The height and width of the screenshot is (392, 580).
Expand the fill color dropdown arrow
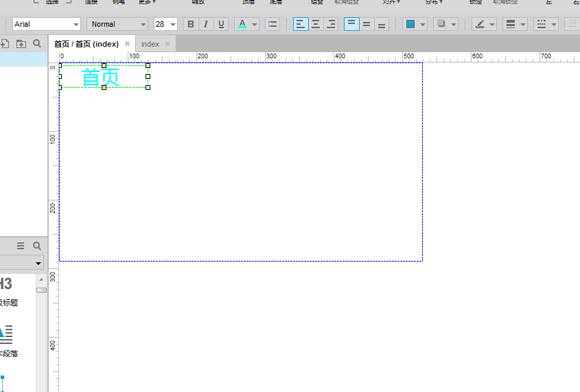[x=422, y=25]
